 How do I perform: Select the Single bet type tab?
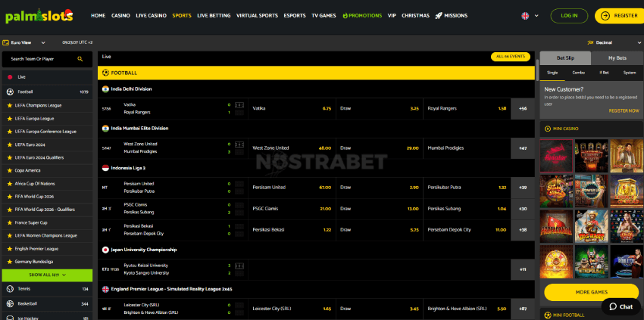coord(552,73)
